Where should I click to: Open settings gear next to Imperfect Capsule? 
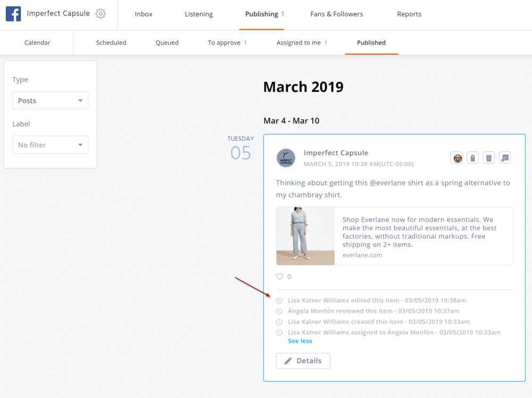pos(101,14)
